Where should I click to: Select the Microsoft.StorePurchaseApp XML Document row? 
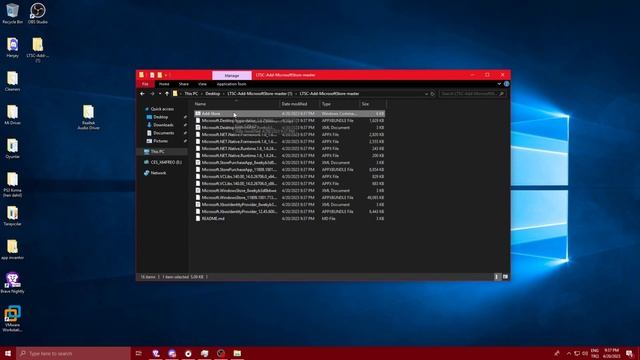point(290,162)
